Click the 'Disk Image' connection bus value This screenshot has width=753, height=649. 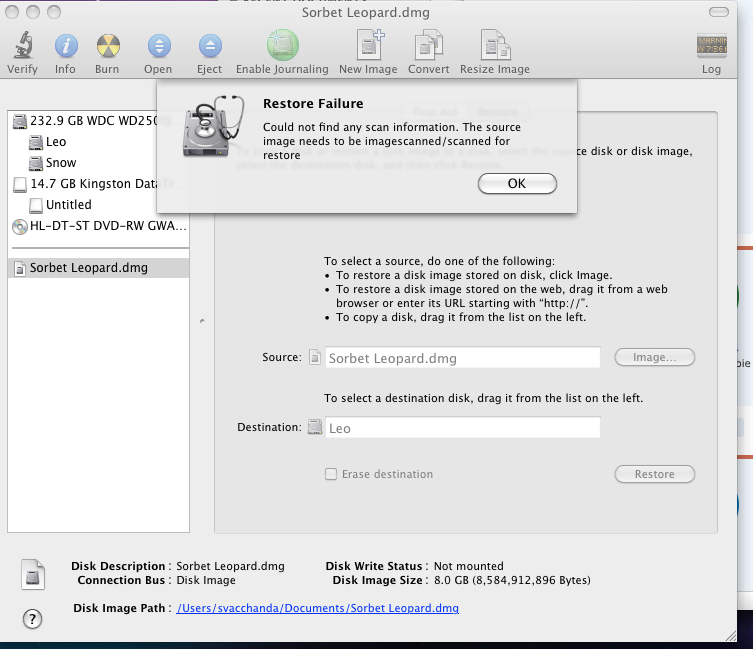point(206,580)
